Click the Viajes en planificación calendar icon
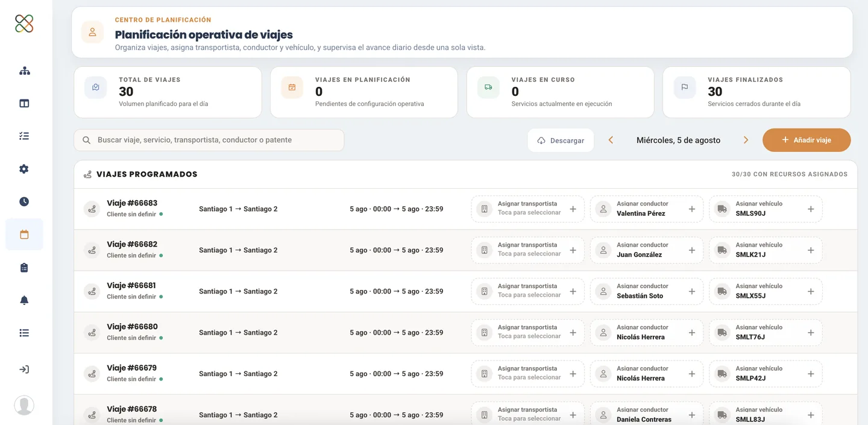Image resolution: width=868 pixels, height=425 pixels. [292, 87]
